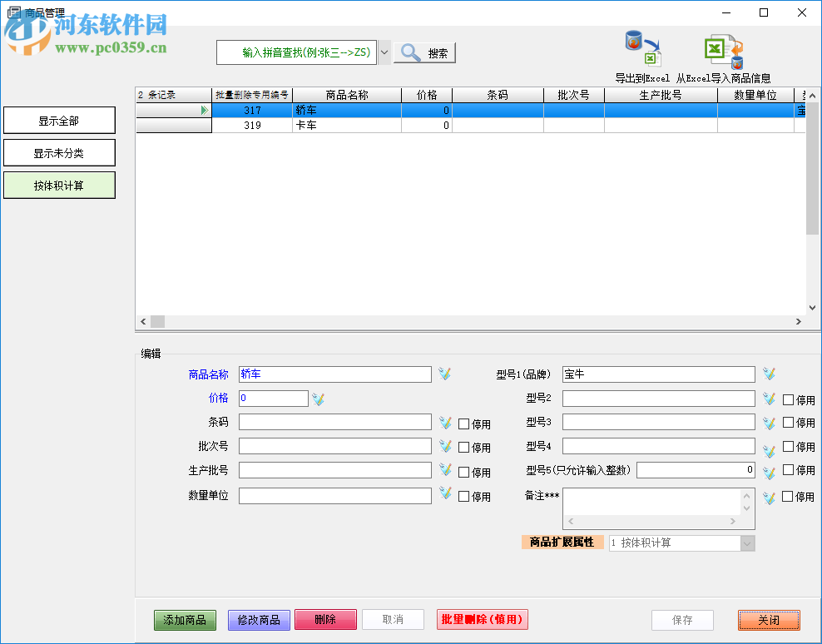Click the magnifier icon on the 搜索 button
Image resolution: width=822 pixels, height=644 pixels.
coord(411,52)
